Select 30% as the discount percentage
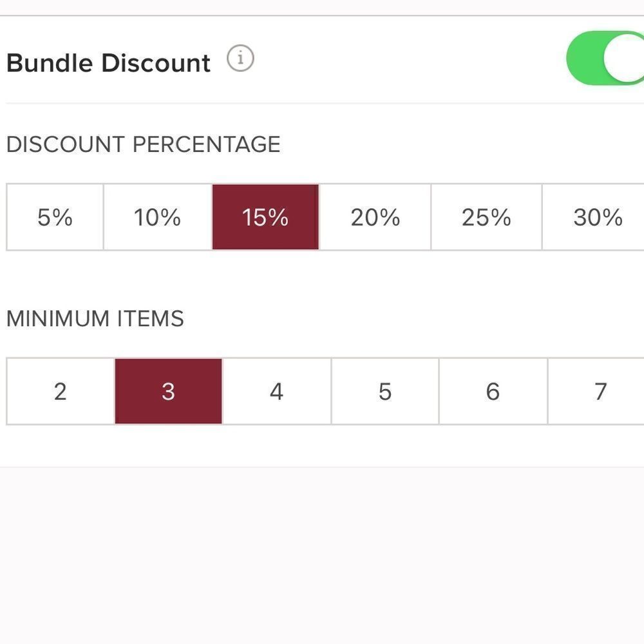Screen dimensions: 644x644 coord(594,217)
